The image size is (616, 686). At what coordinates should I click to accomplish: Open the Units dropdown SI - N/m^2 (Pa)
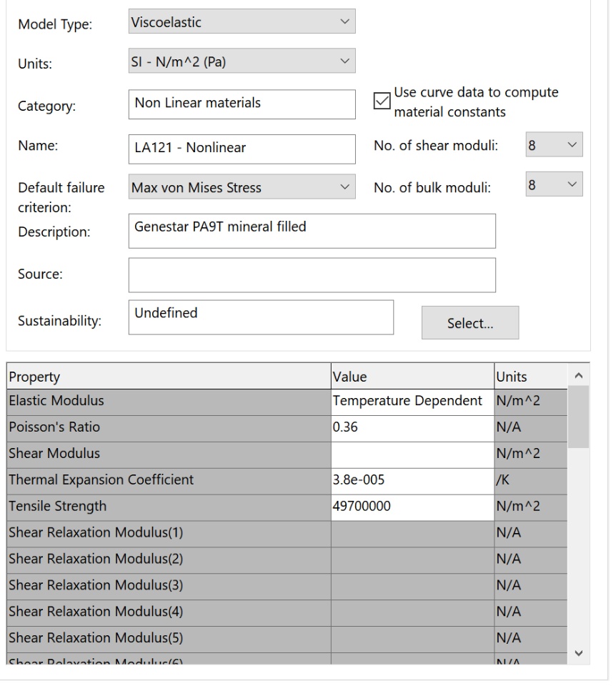[x=242, y=61]
